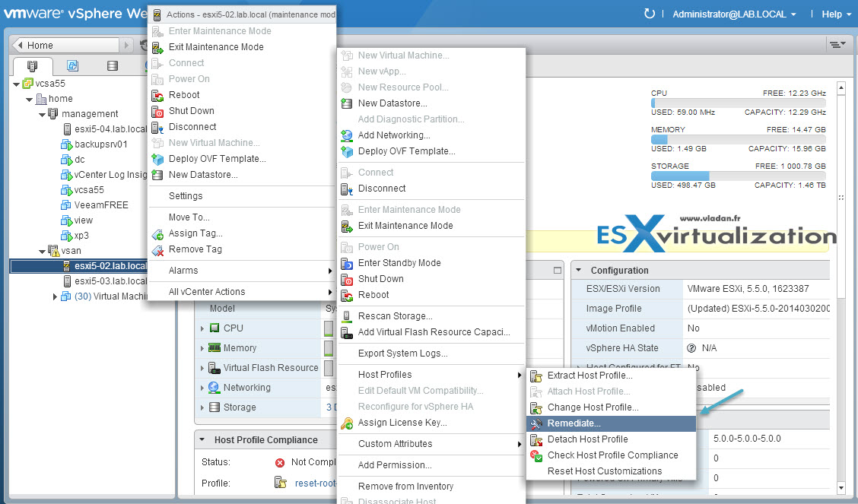Click the Add Virtual Flash Resource Capacity icon
This screenshot has height=504, width=858.
(x=347, y=332)
